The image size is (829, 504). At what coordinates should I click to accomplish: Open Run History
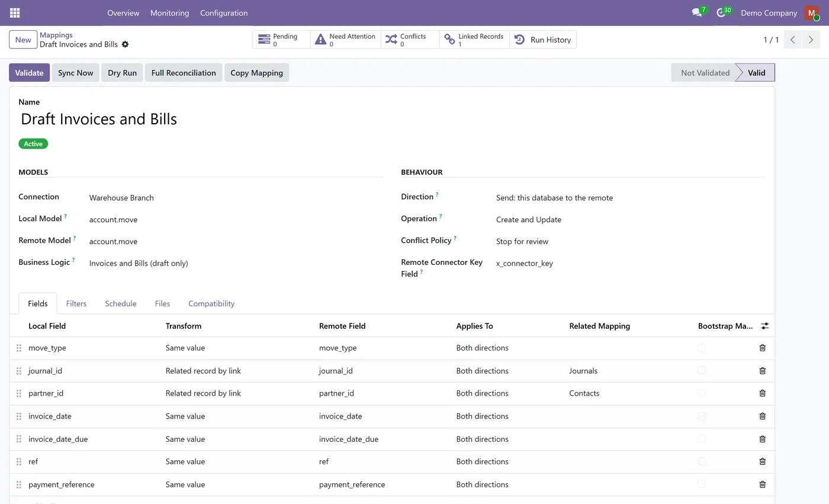[543, 40]
